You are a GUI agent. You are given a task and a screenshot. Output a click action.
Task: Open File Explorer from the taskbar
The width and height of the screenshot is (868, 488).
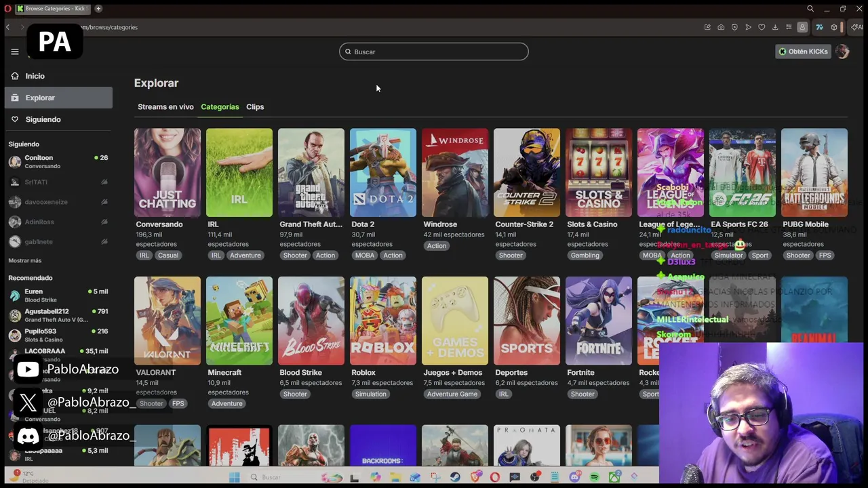tap(395, 477)
